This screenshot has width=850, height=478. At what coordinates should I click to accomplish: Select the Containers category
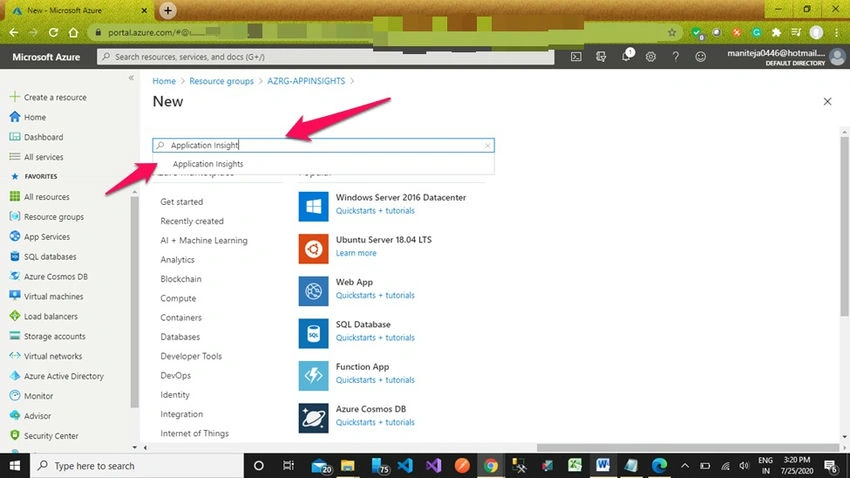tap(181, 318)
